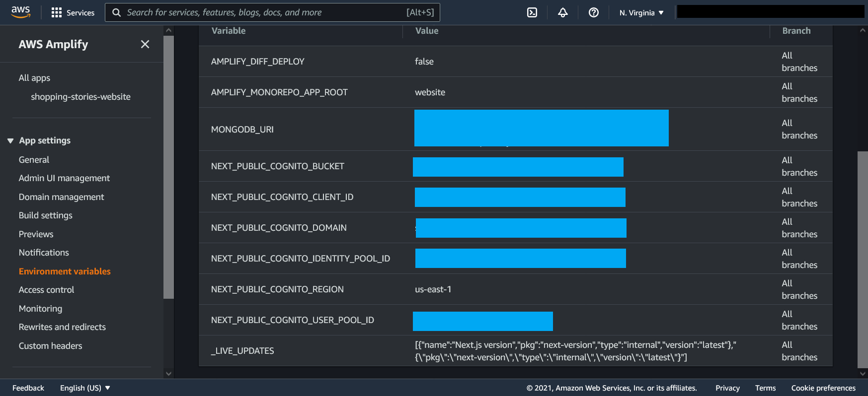Select the value website

pos(430,92)
